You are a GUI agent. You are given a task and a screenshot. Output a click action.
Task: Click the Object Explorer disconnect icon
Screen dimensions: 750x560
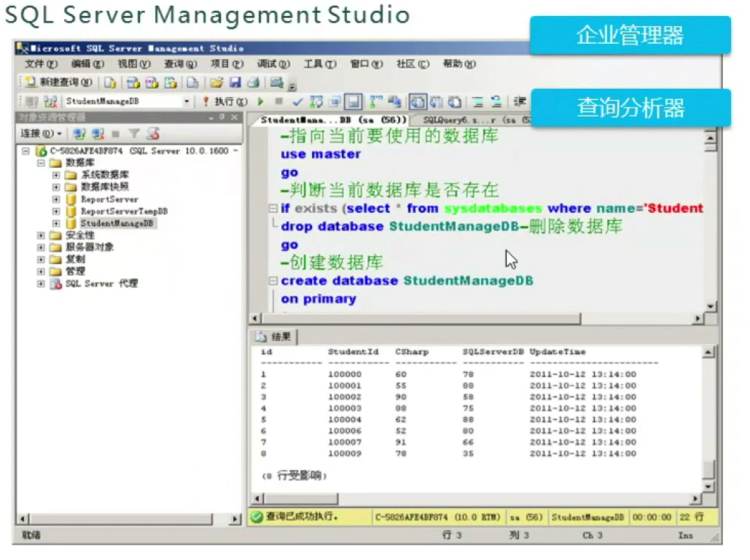(98, 134)
